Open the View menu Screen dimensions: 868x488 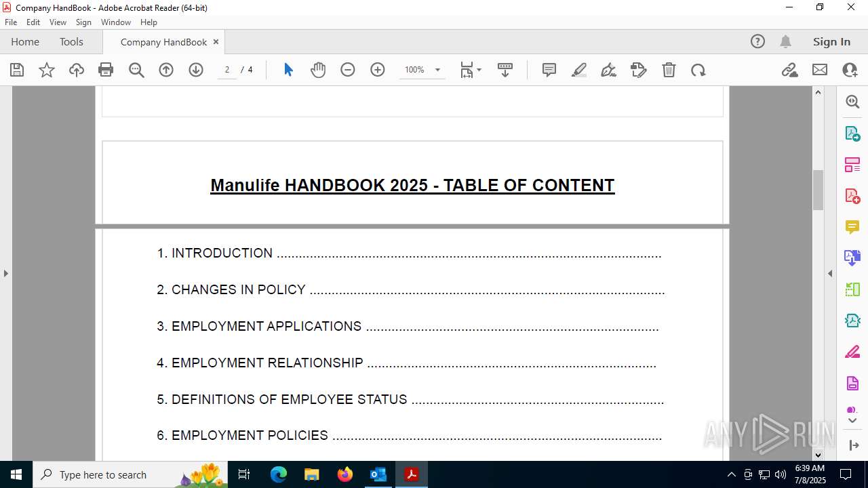[x=58, y=22]
